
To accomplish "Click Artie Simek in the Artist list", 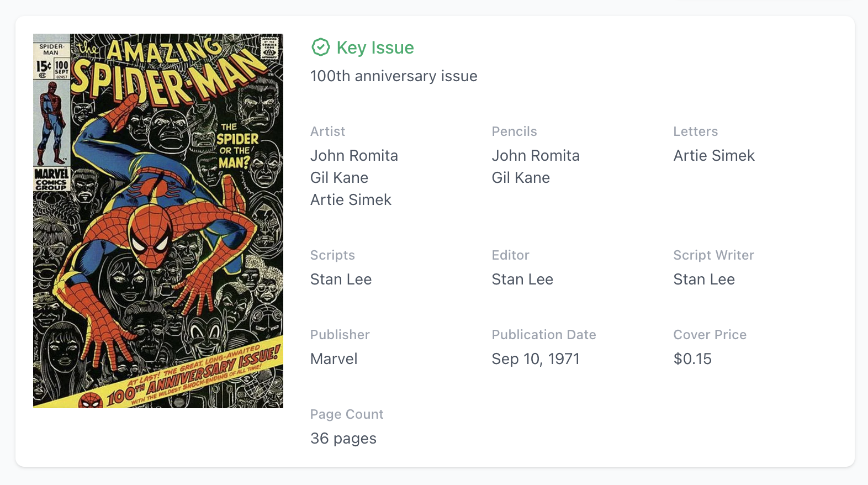I will [x=351, y=200].
